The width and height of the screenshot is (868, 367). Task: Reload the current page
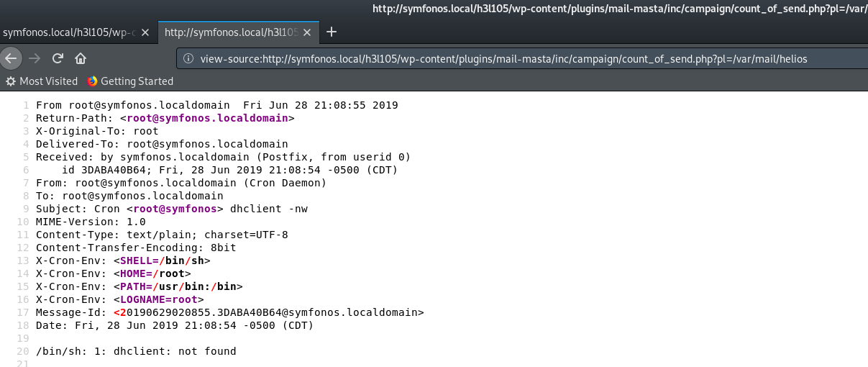[x=58, y=58]
